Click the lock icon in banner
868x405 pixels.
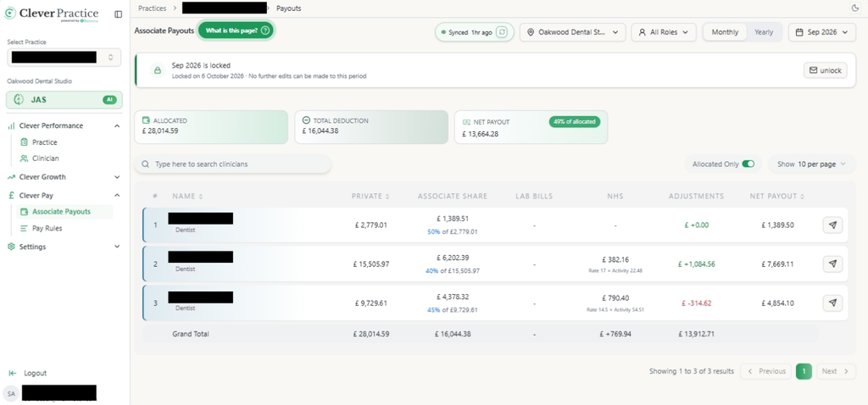tap(157, 70)
